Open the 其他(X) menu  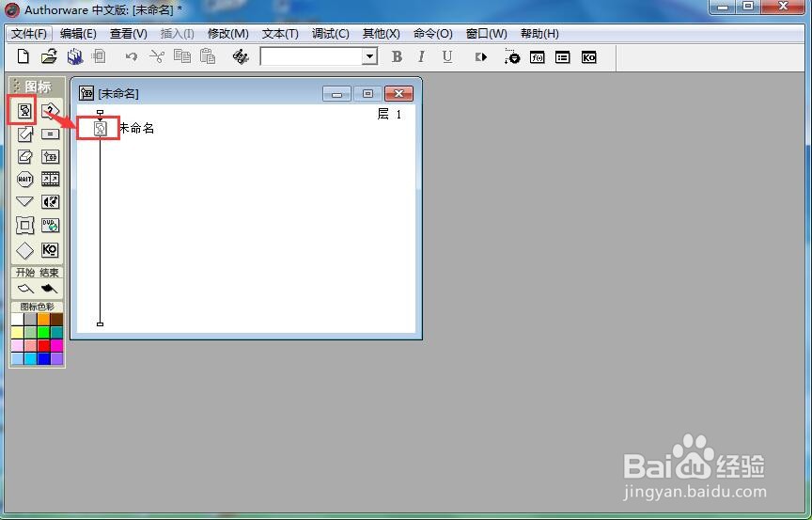(x=382, y=34)
